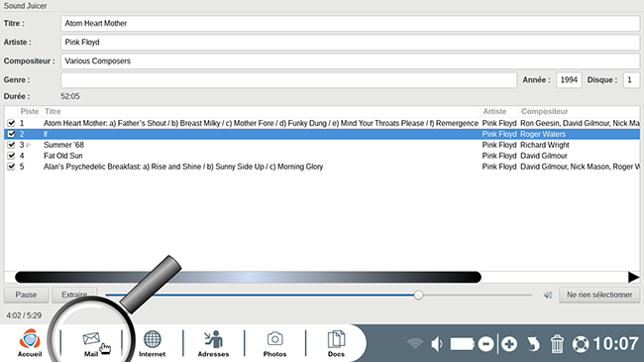The image size is (644, 362).
Task: Click the empty Genre field
Action: point(288,79)
